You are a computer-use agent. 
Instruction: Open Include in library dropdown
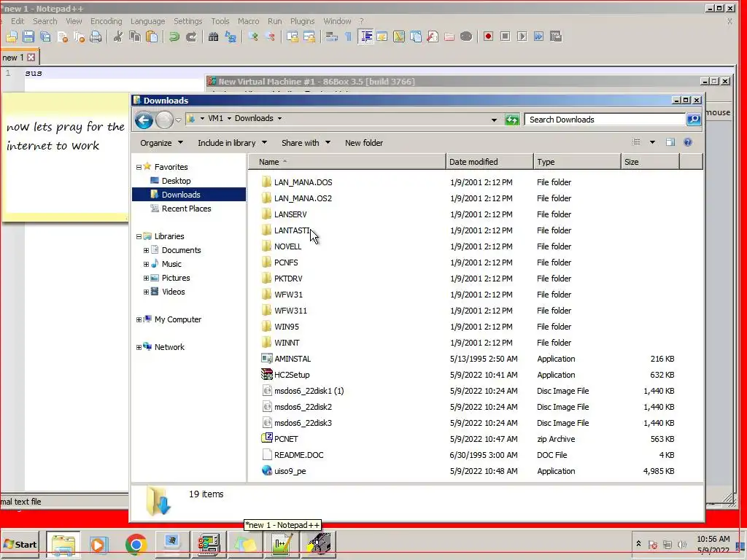pyautogui.click(x=233, y=143)
